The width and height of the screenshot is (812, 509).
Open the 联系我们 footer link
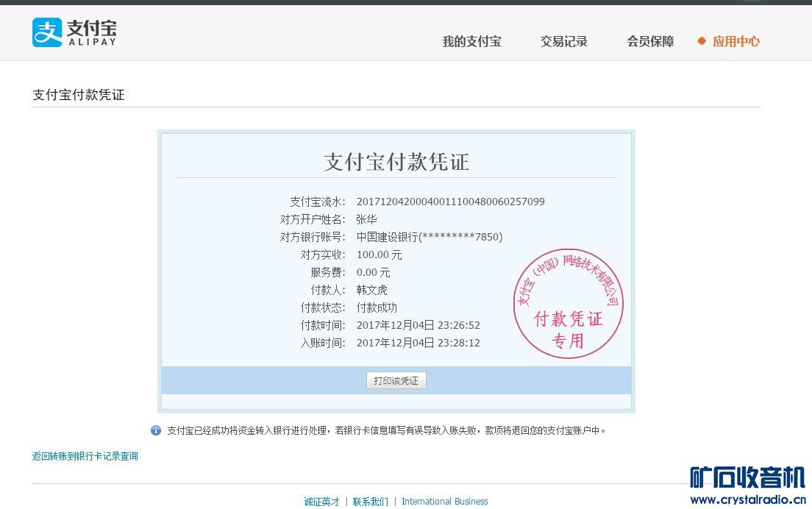(x=370, y=501)
